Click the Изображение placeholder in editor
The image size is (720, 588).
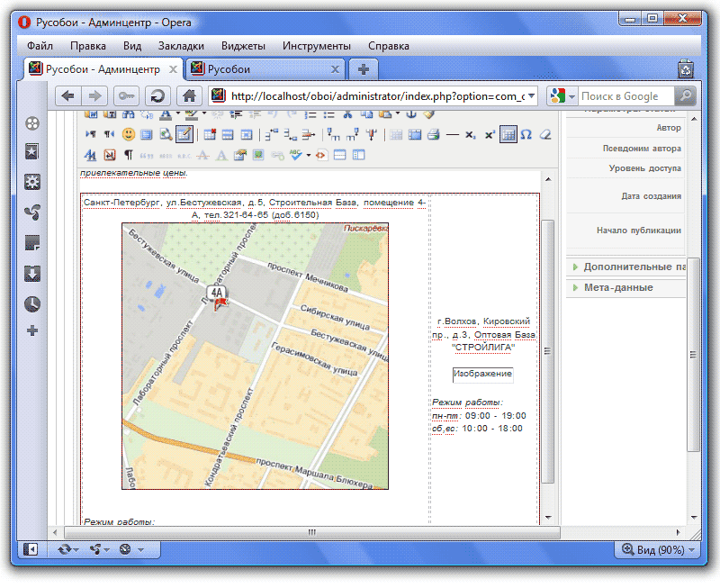coord(482,374)
